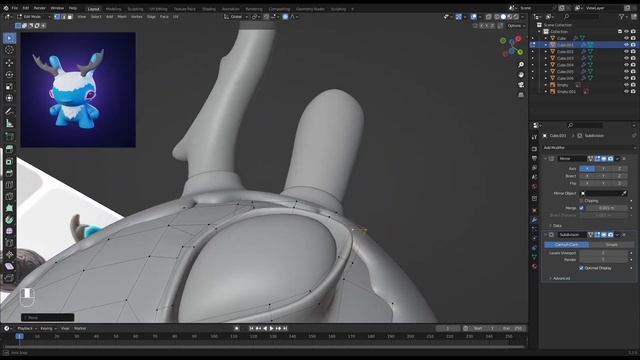Viewport: 640px width, 360px height.
Task: Enable edge select mode
Action: pos(63,17)
